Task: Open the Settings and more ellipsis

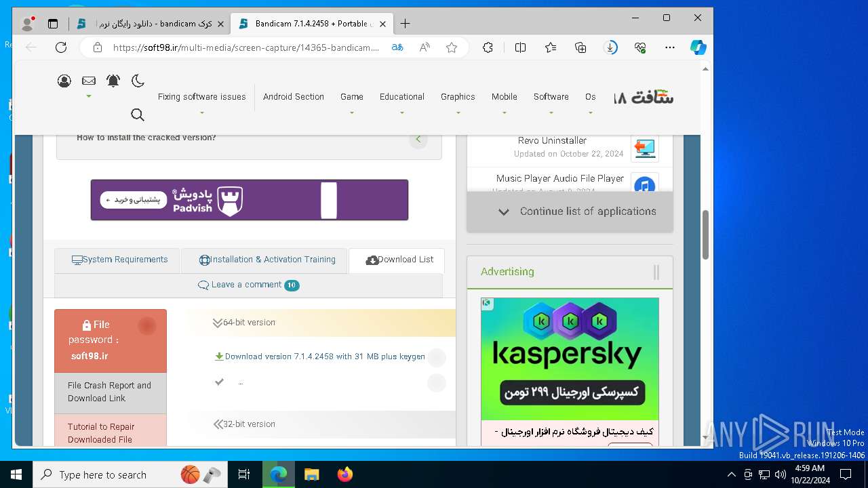Action: [x=670, y=47]
